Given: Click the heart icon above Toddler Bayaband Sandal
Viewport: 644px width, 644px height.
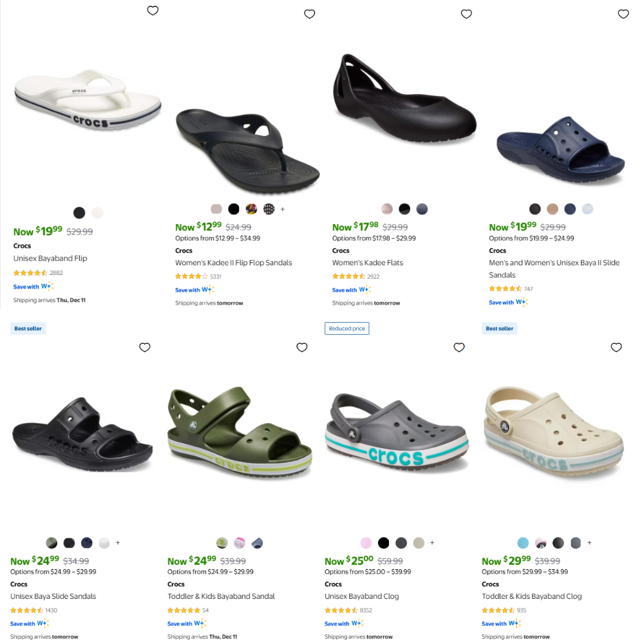Looking at the screenshot, I should (x=301, y=347).
